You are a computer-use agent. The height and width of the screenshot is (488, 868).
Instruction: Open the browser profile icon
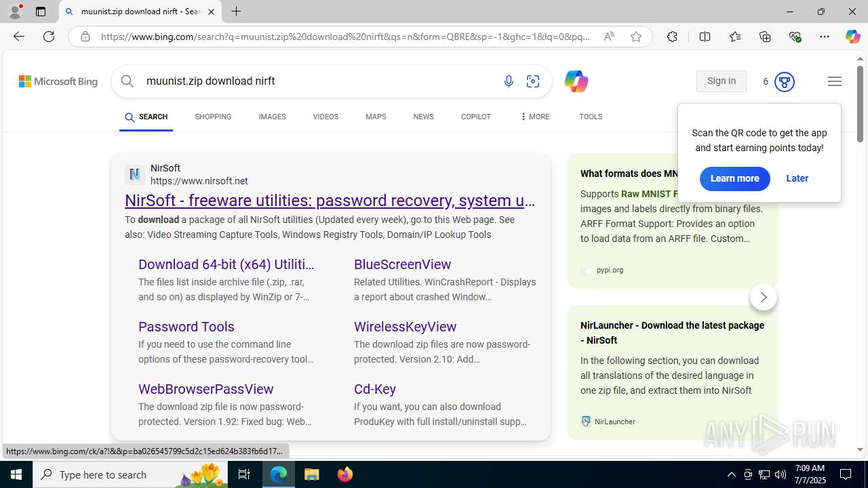point(15,12)
